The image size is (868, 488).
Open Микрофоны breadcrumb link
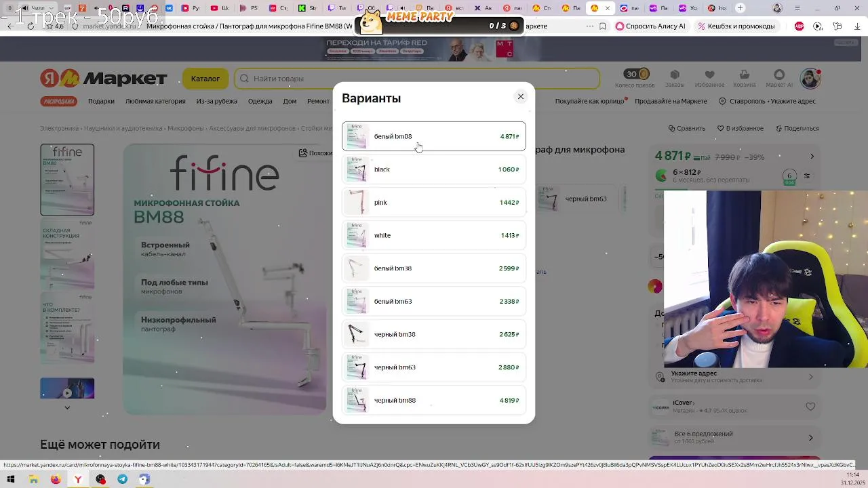(185, 128)
